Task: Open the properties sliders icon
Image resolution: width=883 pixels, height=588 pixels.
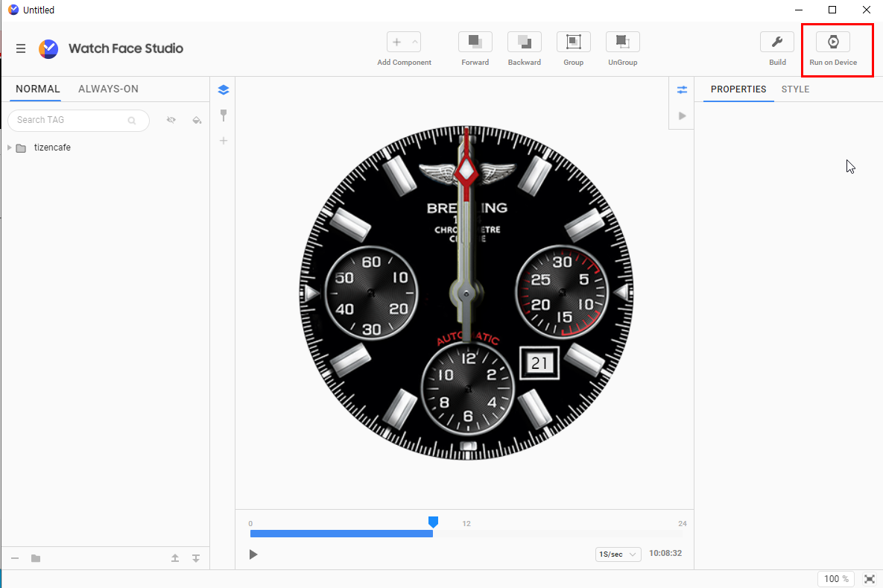Action: (x=682, y=89)
